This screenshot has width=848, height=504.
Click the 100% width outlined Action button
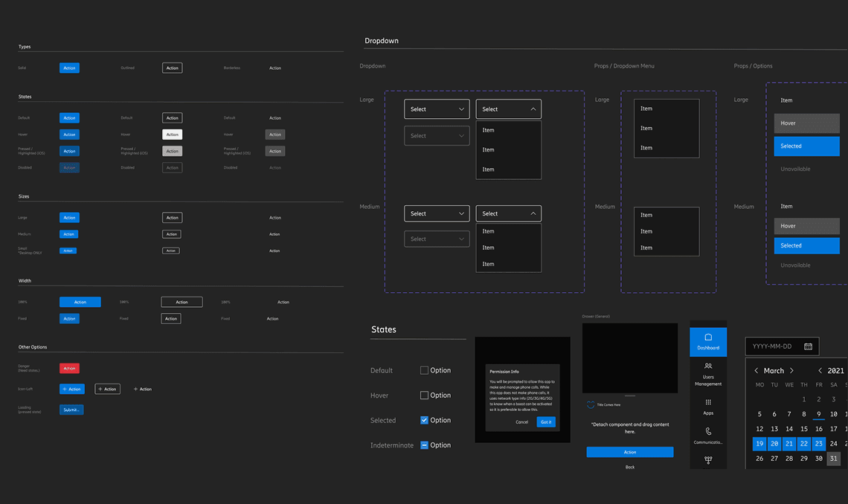coord(182,302)
